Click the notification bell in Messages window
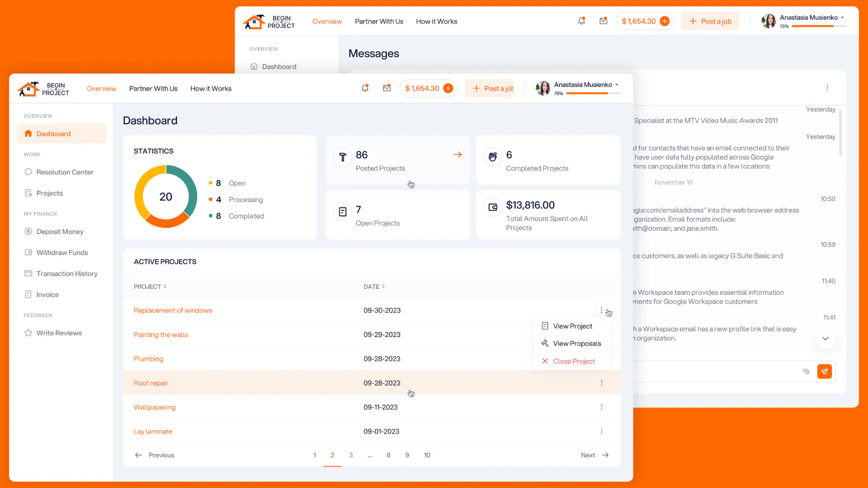868x488 pixels. [581, 21]
